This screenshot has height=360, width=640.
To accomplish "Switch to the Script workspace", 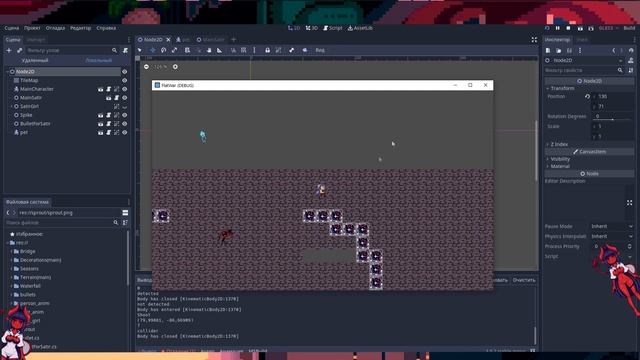I will 333,28.
